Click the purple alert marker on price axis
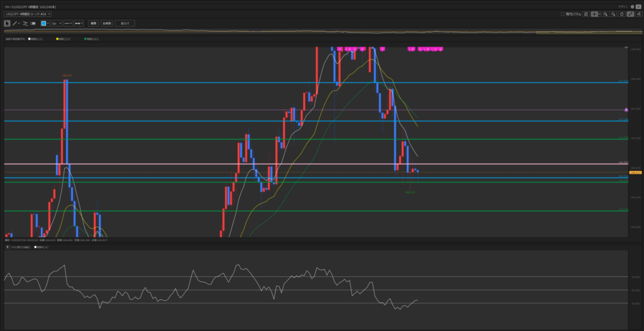 pyautogui.click(x=626, y=109)
